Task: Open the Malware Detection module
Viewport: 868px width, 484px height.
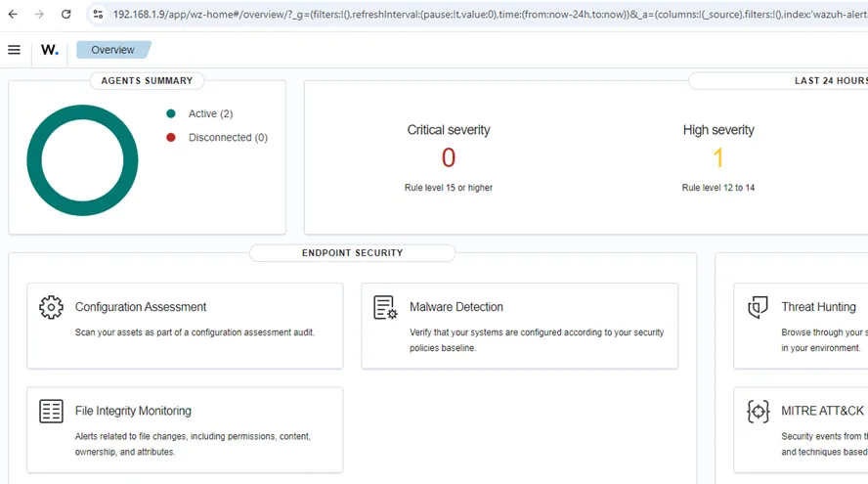Action: coord(519,326)
